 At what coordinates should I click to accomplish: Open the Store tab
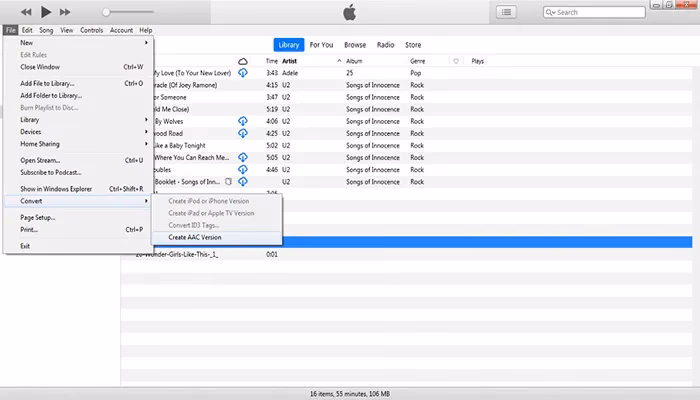[x=413, y=45]
